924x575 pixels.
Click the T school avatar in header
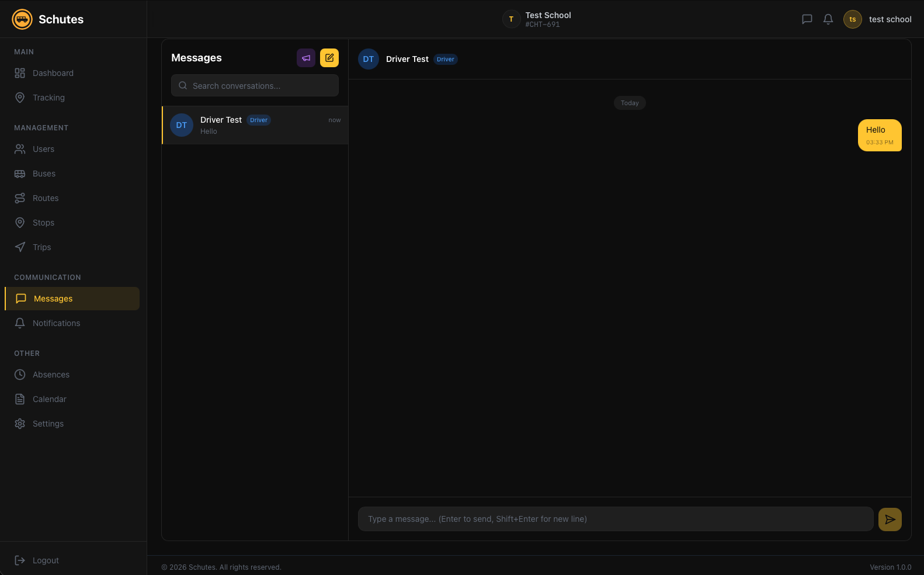coord(511,19)
